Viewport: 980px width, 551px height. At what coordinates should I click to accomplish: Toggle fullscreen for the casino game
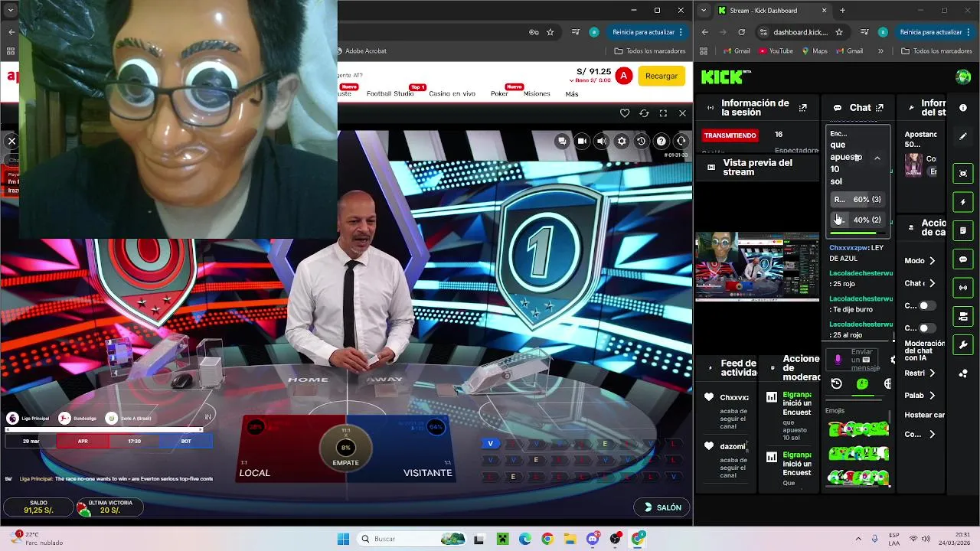click(663, 113)
